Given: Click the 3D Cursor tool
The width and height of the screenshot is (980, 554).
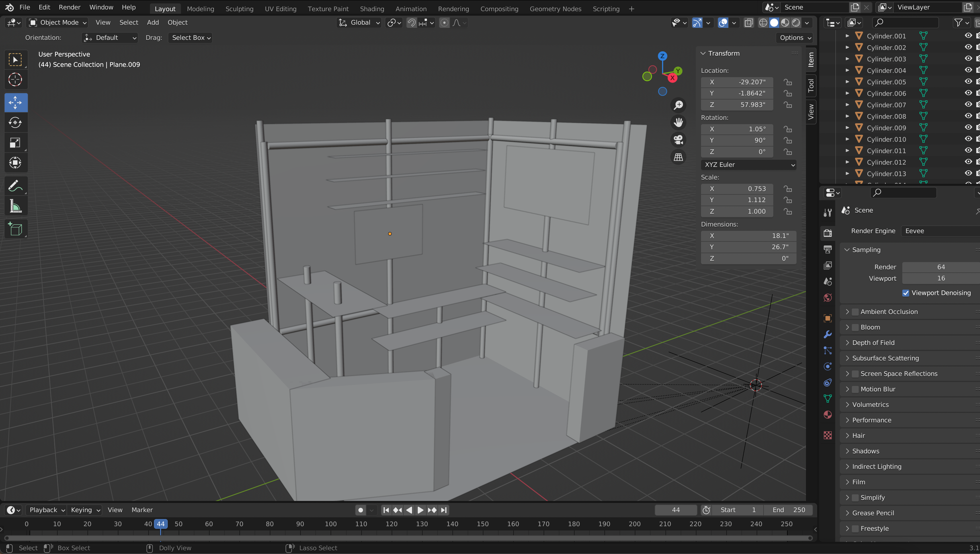Looking at the screenshot, I should click(15, 79).
